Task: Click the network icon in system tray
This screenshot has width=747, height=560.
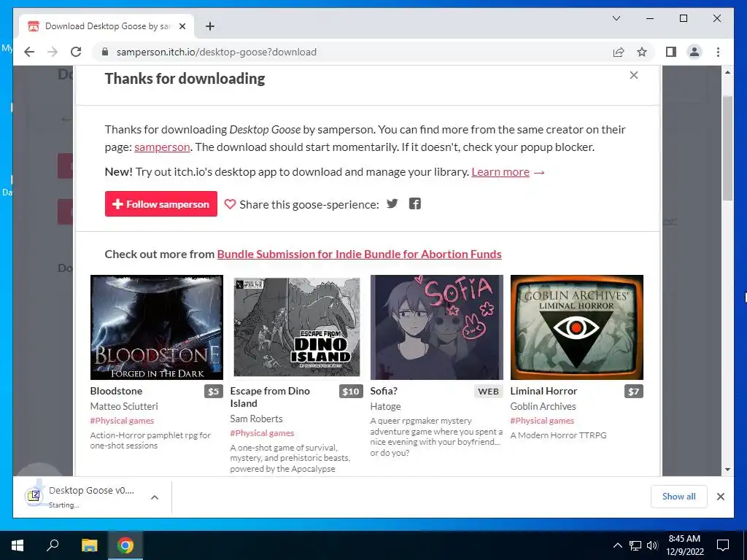Action: point(635,545)
